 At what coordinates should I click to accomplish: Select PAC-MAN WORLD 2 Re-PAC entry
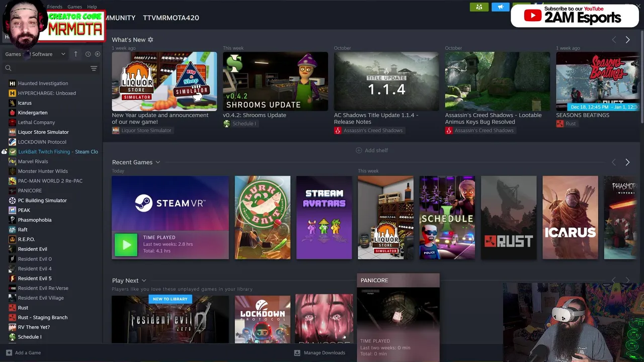50,180
